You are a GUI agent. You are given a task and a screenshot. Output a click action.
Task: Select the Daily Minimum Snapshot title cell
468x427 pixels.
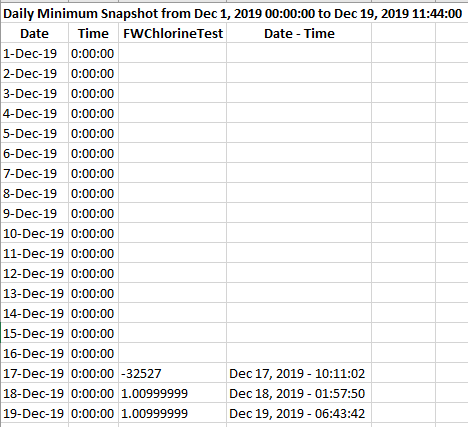tap(232, 14)
